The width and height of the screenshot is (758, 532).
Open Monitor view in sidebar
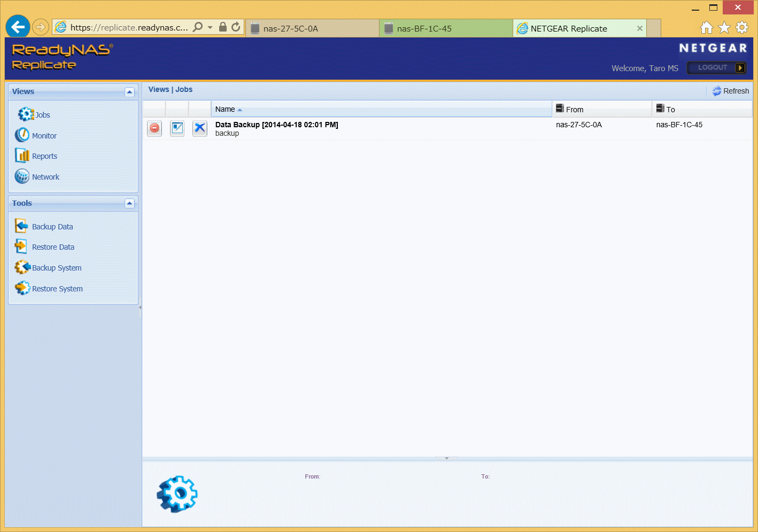coord(44,136)
